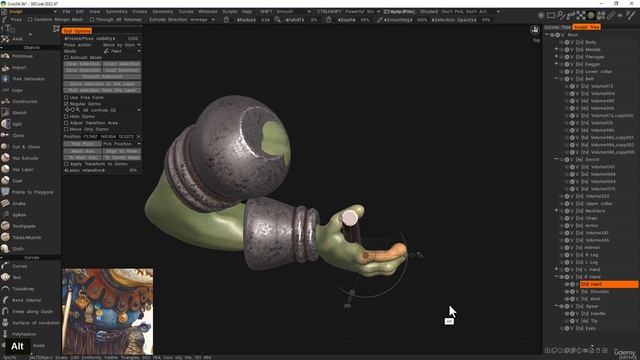Enable Adjust Transition Area checkbox
Screen dimensions: 640x360
pos(66,123)
